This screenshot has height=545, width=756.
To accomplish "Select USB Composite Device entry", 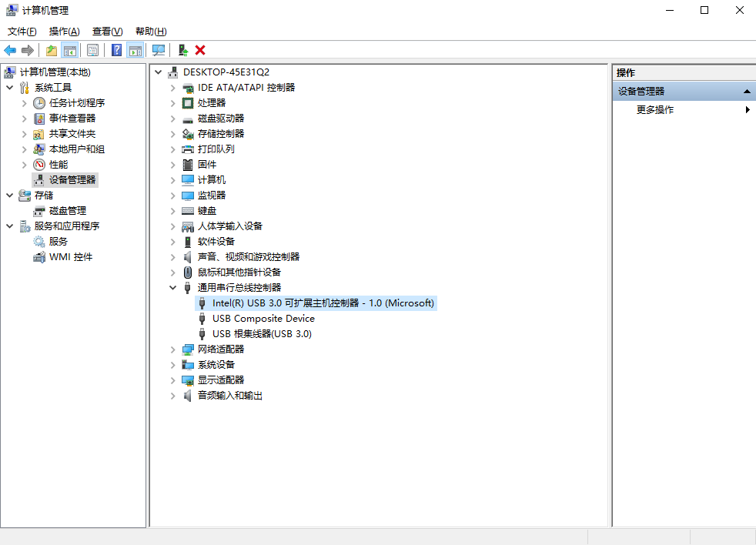I will pos(263,319).
